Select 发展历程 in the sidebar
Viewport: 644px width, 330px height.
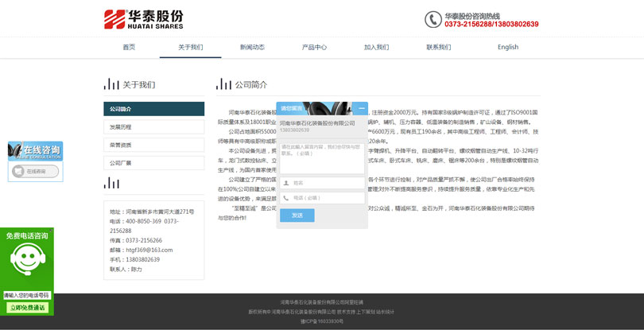tap(153, 127)
